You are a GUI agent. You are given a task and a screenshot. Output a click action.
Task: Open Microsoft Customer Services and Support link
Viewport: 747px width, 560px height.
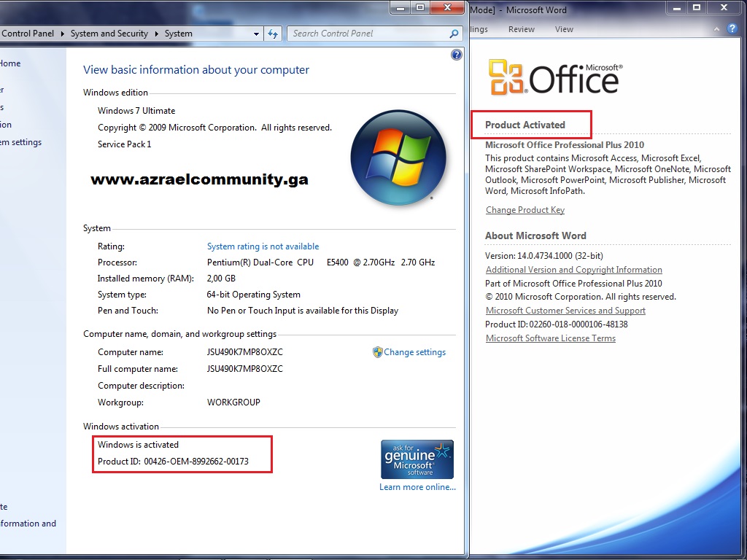pos(565,311)
